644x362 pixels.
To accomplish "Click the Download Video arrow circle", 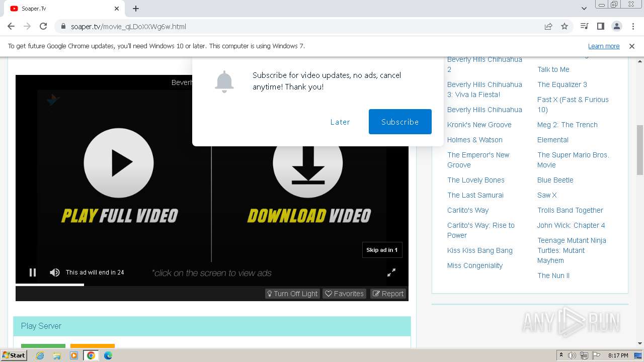I will (308, 163).
